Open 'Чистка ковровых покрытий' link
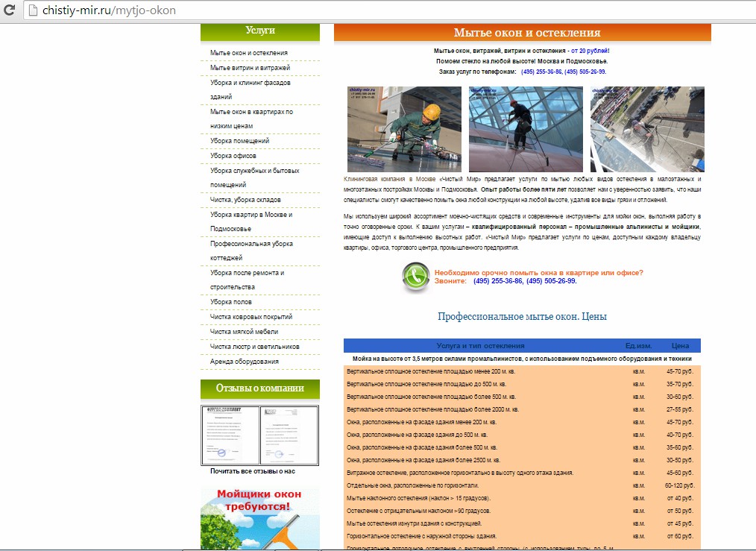 pos(251,317)
